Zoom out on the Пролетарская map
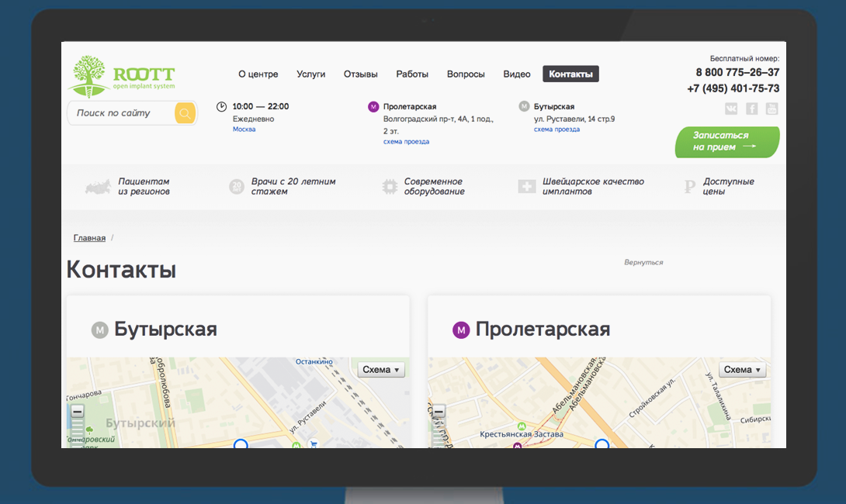Viewport: 846px width, 504px height. 439,413
